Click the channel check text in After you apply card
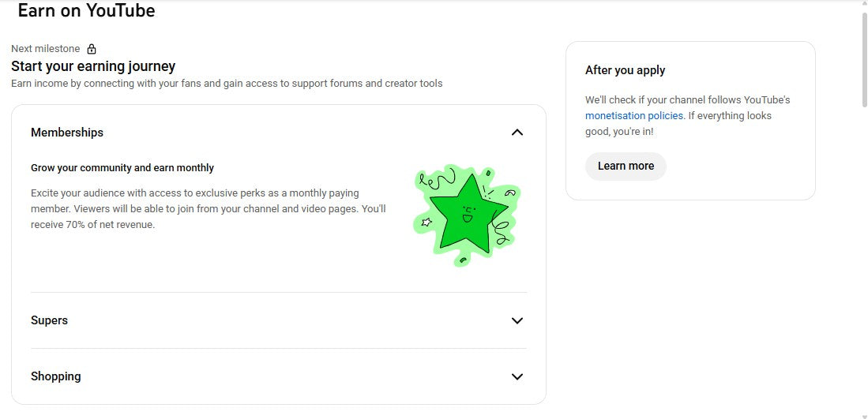 tap(687, 100)
